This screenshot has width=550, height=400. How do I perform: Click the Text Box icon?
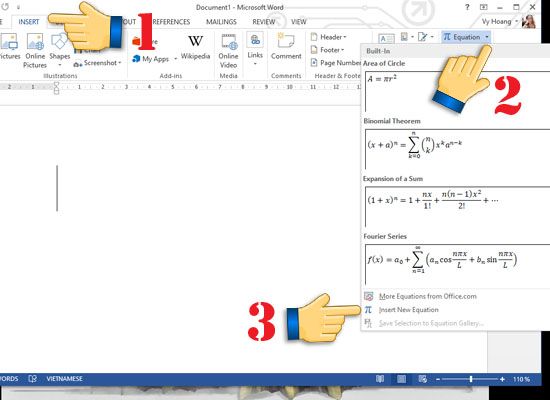pos(386,38)
